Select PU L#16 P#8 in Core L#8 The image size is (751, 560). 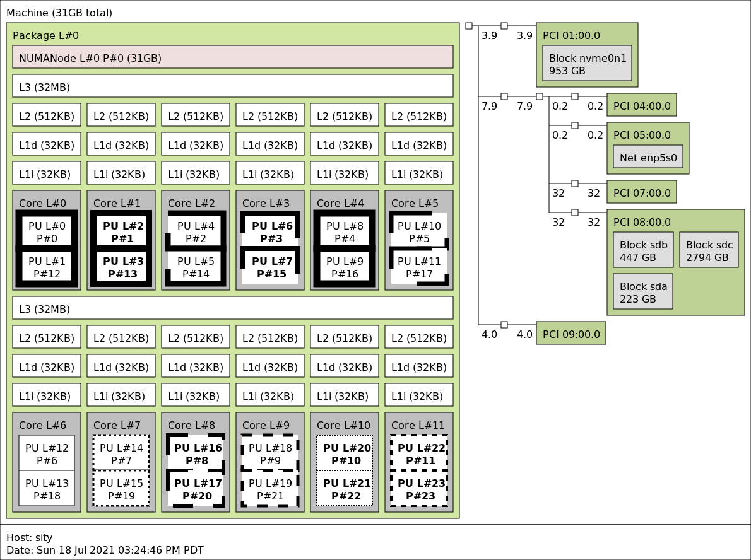(x=196, y=453)
